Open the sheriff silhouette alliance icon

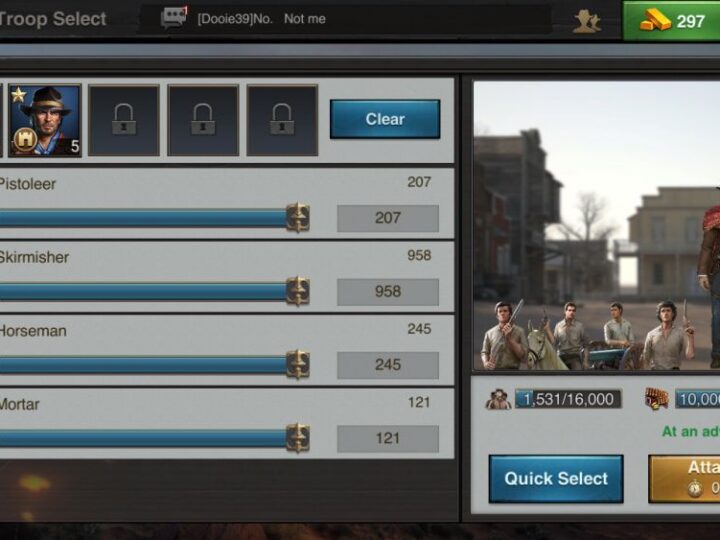(x=587, y=21)
